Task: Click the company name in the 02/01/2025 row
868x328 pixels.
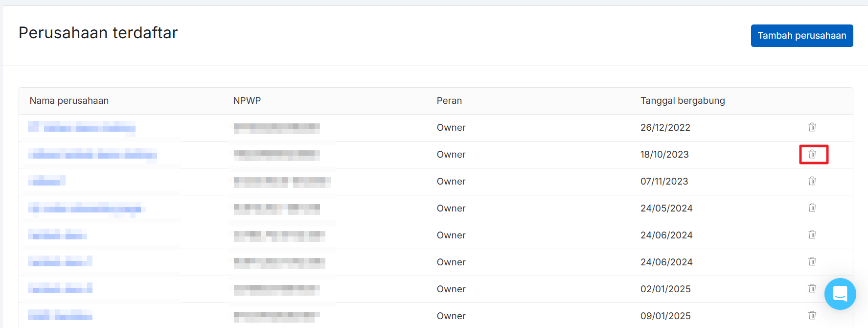Action: 60,289
